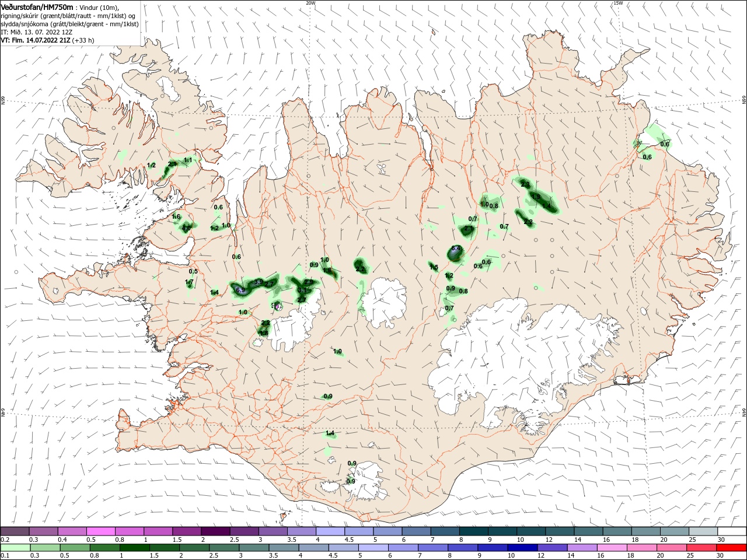The width and height of the screenshot is (747, 560).
Task: Pick the bright pink 0.5–0.8 swatch, upper scale
Action: pyautogui.click(x=100, y=531)
